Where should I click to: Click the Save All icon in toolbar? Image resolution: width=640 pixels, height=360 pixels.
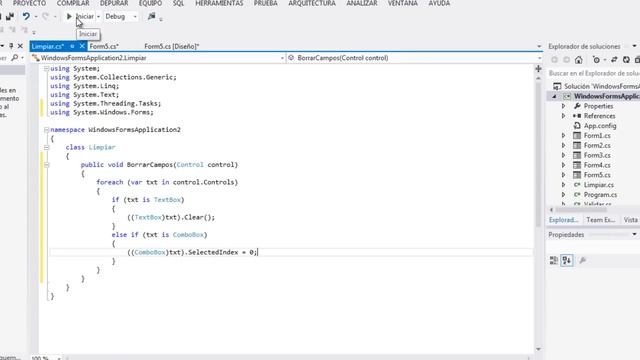[x=10, y=16]
